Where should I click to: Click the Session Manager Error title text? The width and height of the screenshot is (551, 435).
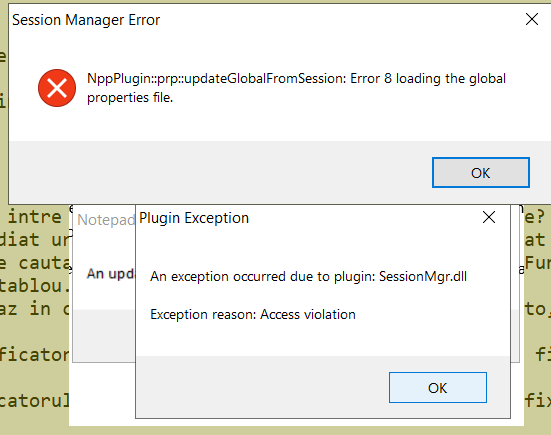(86, 20)
